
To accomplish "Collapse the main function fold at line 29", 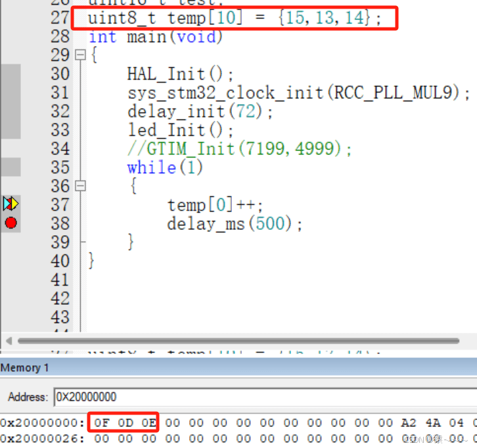I will click(80, 55).
